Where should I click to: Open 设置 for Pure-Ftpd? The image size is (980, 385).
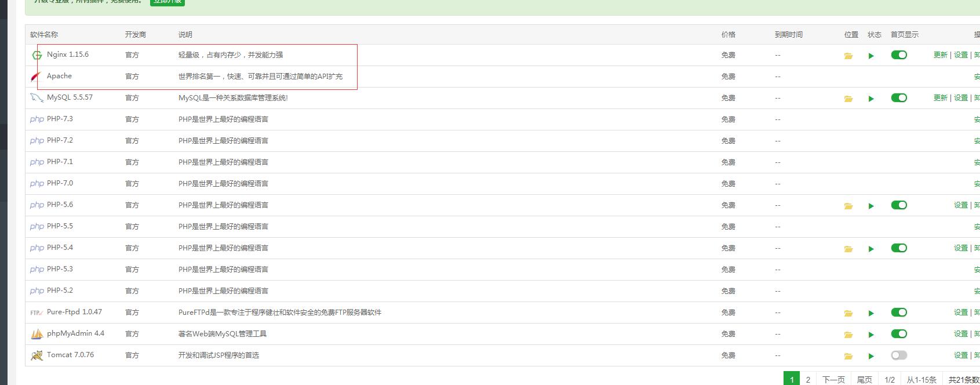pos(961,313)
